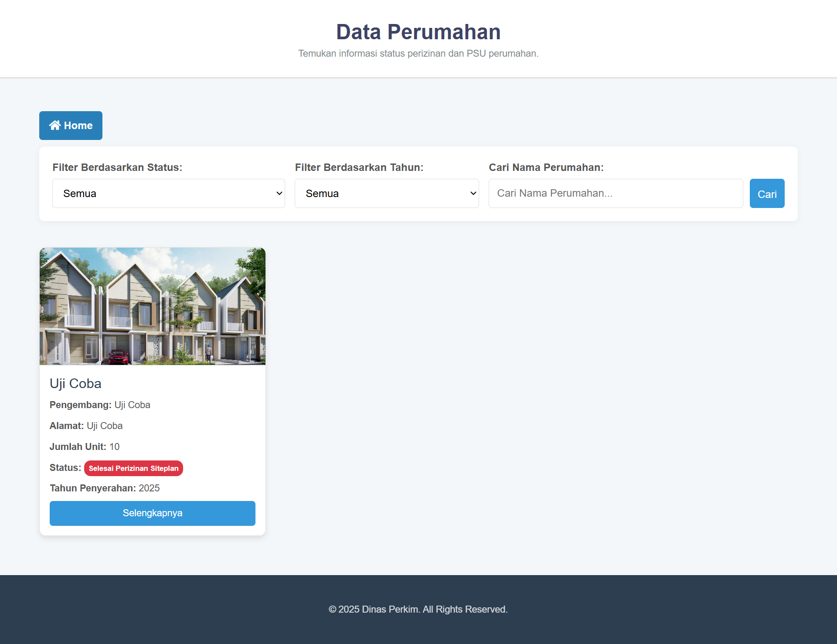Screen dimensions: 837x644
Task: Click the year dropdown chevron arrow
Action: pyautogui.click(x=473, y=193)
